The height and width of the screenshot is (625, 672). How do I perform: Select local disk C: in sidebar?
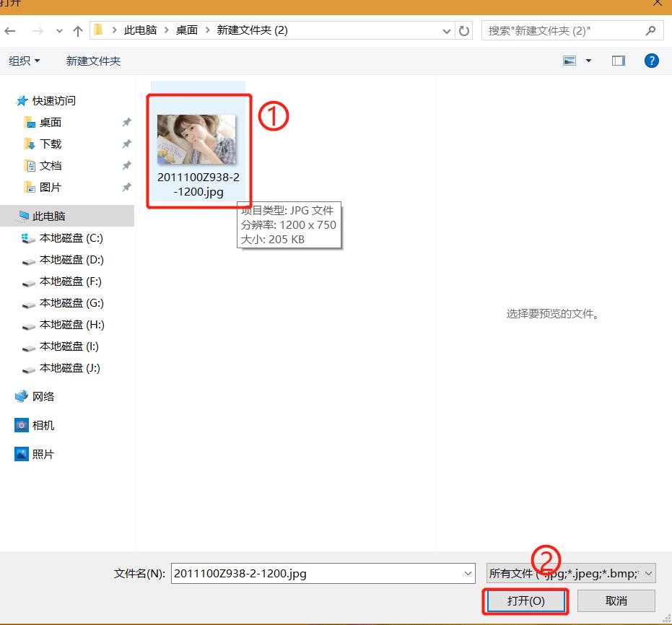(x=64, y=237)
